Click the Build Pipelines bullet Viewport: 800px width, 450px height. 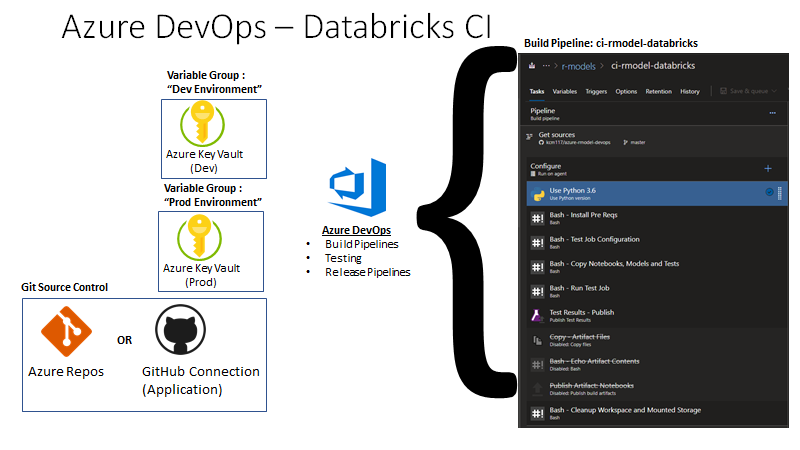click(x=362, y=244)
